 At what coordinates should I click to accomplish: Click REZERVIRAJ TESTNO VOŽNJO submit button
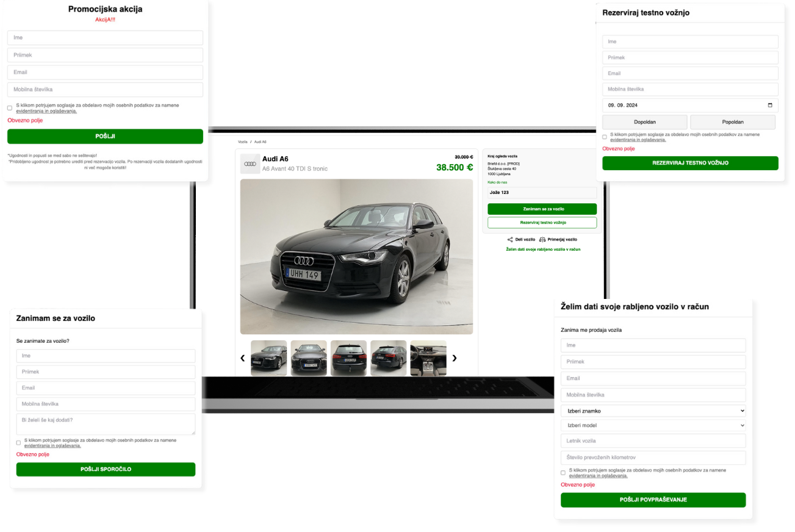click(690, 163)
